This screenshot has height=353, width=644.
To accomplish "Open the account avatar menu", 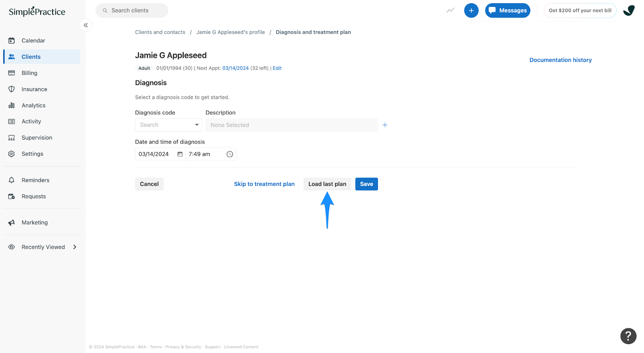I will pos(629,10).
